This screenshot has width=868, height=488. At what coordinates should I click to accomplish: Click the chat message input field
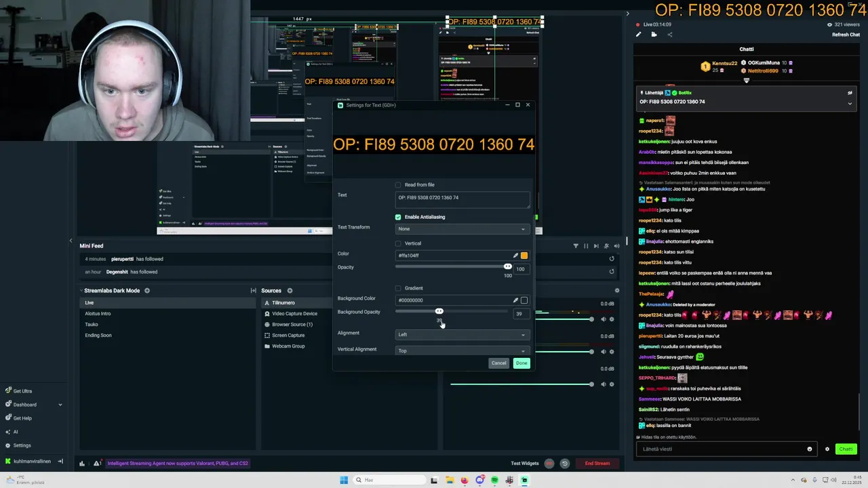click(722, 449)
